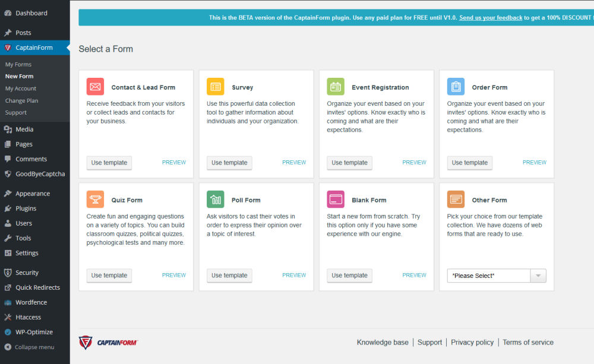Select New Form submenu item
Viewport: 594px width, 364px height.
(20, 76)
